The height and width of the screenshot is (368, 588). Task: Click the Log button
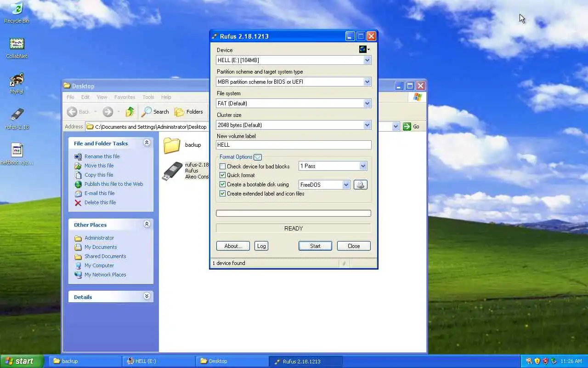[x=261, y=246]
